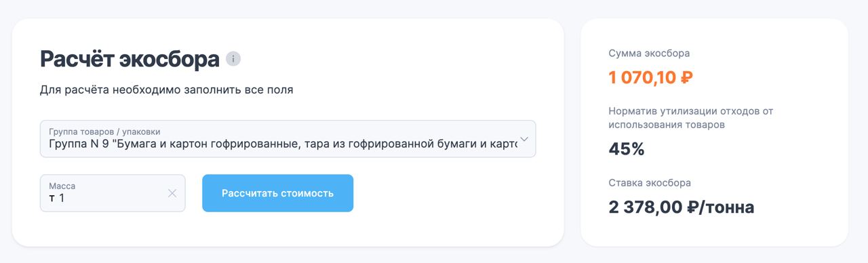Click the Расчёт экосбора heading
Image resolution: width=868 pixels, height=263 pixels.
click(130, 59)
